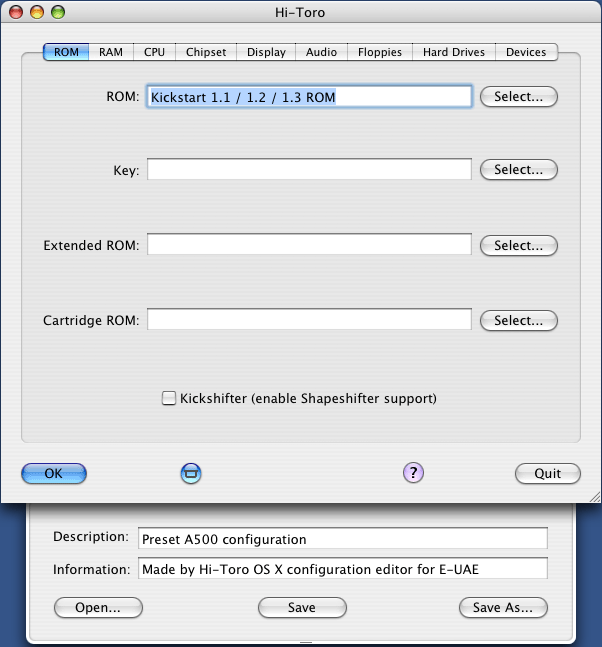Viewport: 602px width, 647px height.
Task: Show the Floppies tab
Action: 380,52
